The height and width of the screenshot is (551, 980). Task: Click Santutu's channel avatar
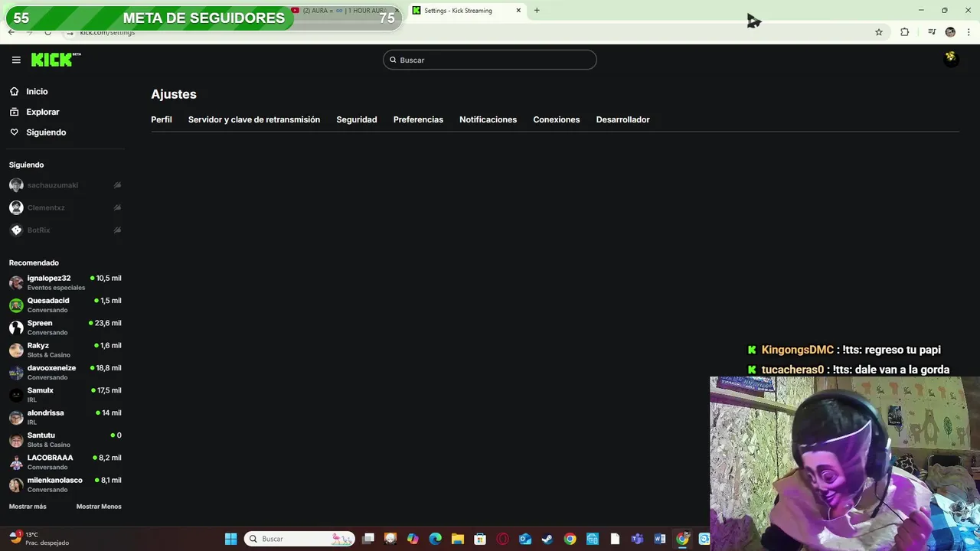(16, 439)
